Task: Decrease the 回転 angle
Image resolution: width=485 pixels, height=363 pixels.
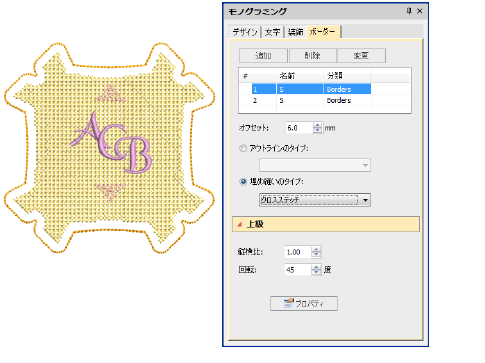Action: 316,272
